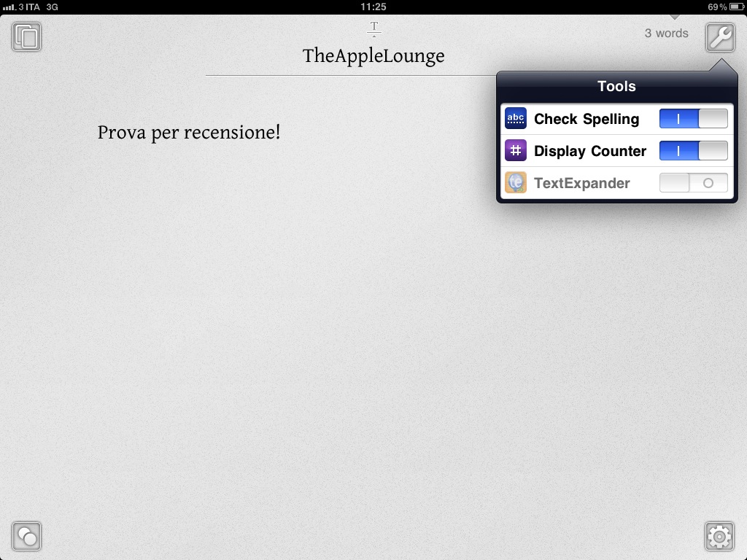Place cursor in 'Prova per recensione!' text
747x560 pixels.
click(189, 133)
